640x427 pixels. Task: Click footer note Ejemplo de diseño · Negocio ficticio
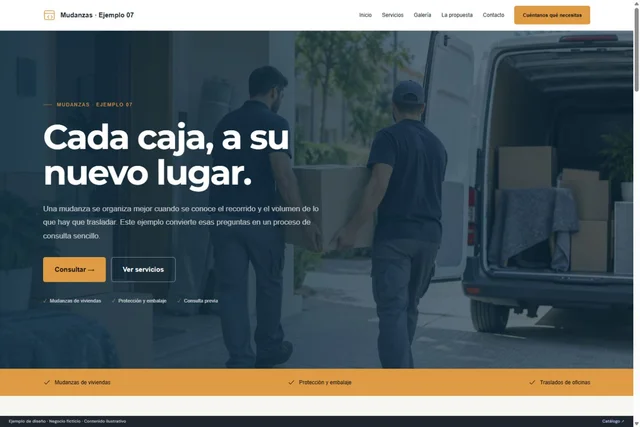coord(67,421)
